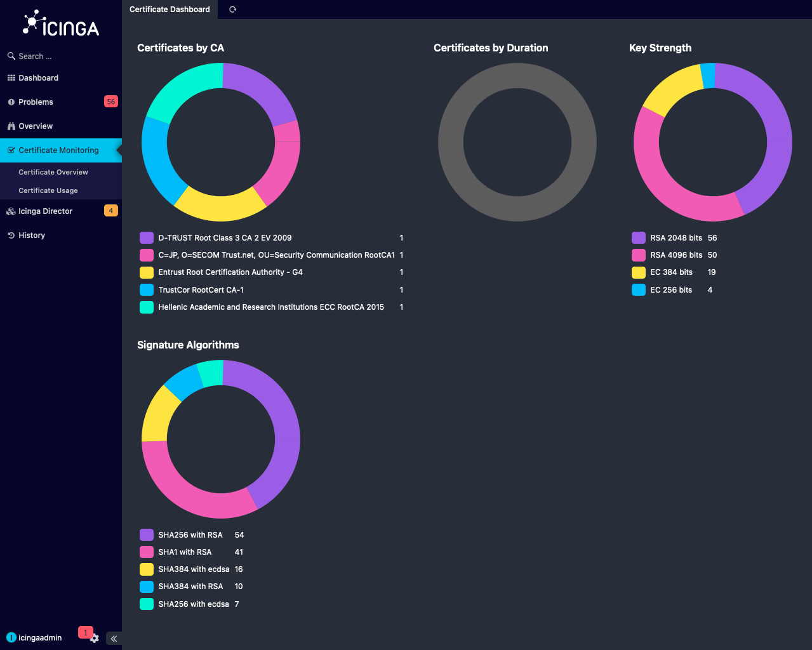The width and height of the screenshot is (812, 650).
Task: Open the settings gear icon
Action: click(94, 639)
